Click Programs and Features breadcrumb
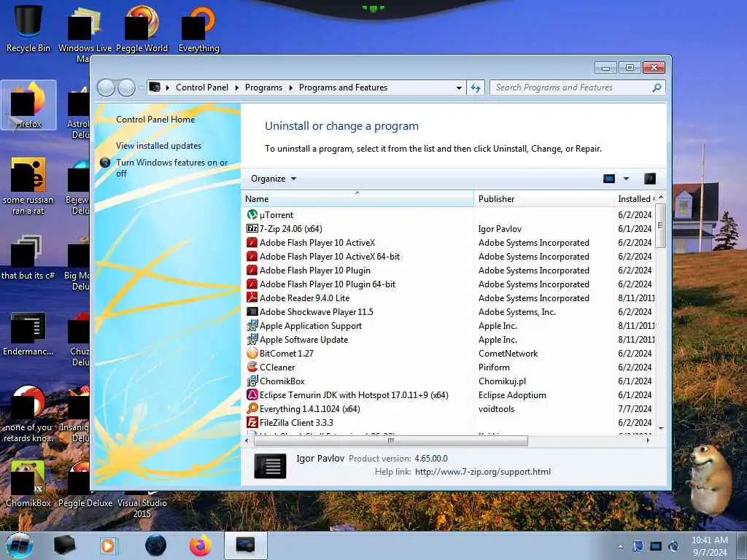Screen dimensions: 747x560 [x=343, y=87]
